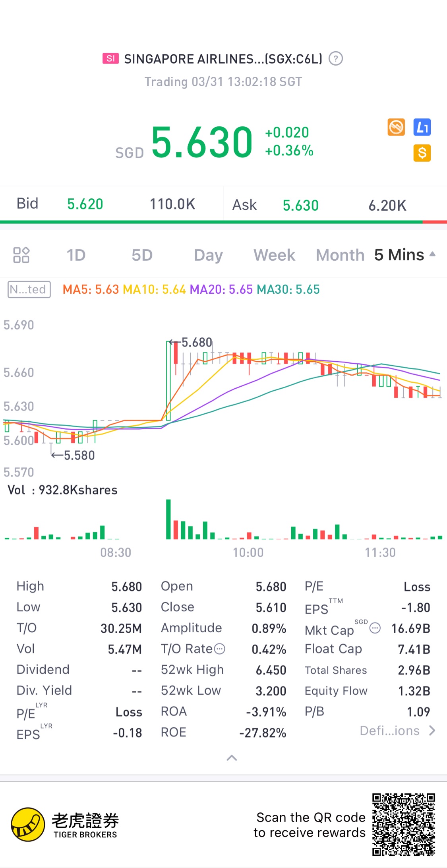Tap the help question mark beside stock name
The height and width of the screenshot is (868, 447).
(336, 59)
